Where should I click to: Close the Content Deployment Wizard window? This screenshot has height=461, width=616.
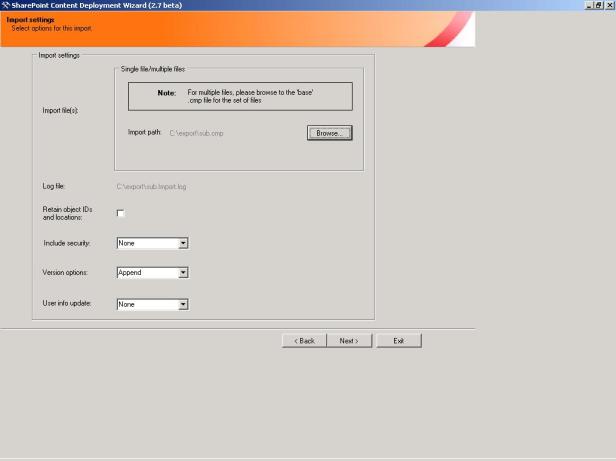tap(610, 5)
